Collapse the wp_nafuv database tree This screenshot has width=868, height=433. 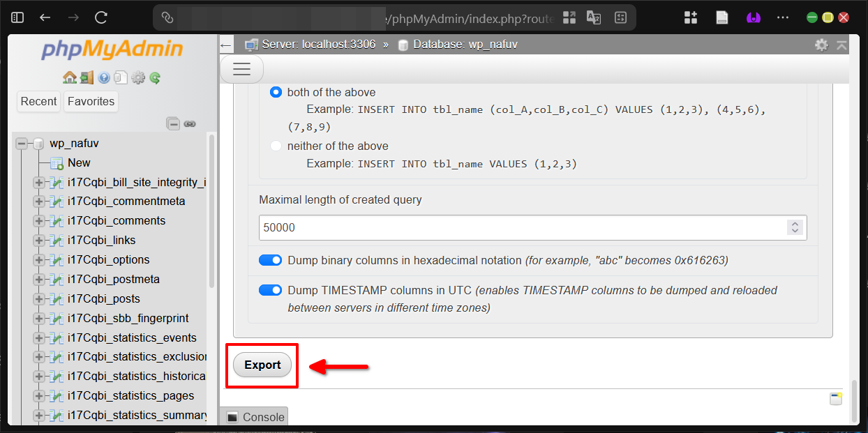pos(23,143)
